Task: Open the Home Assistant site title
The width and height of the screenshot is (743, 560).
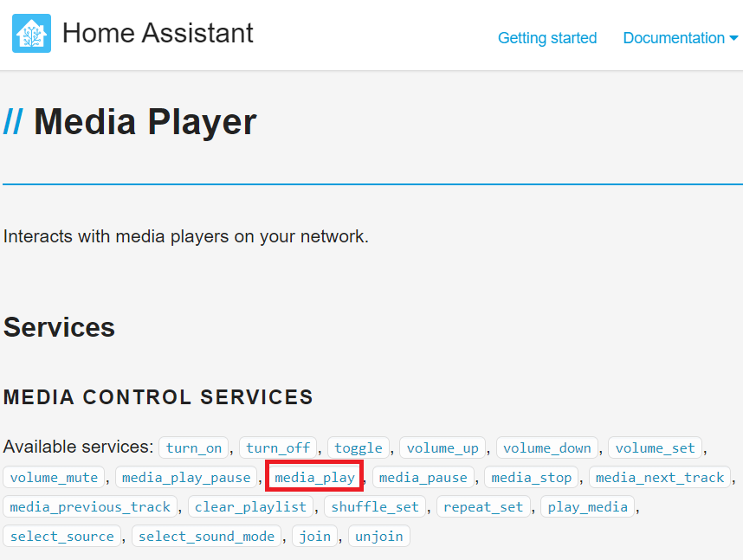Action: coord(158,33)
